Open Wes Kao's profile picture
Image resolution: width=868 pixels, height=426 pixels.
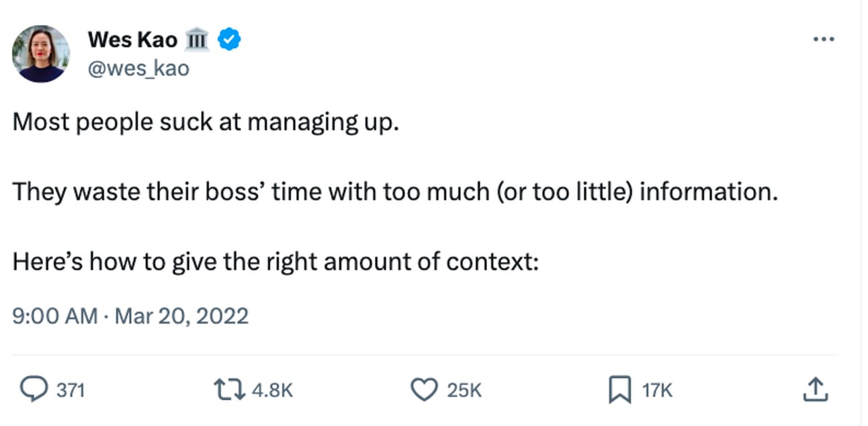click(41, 54)
